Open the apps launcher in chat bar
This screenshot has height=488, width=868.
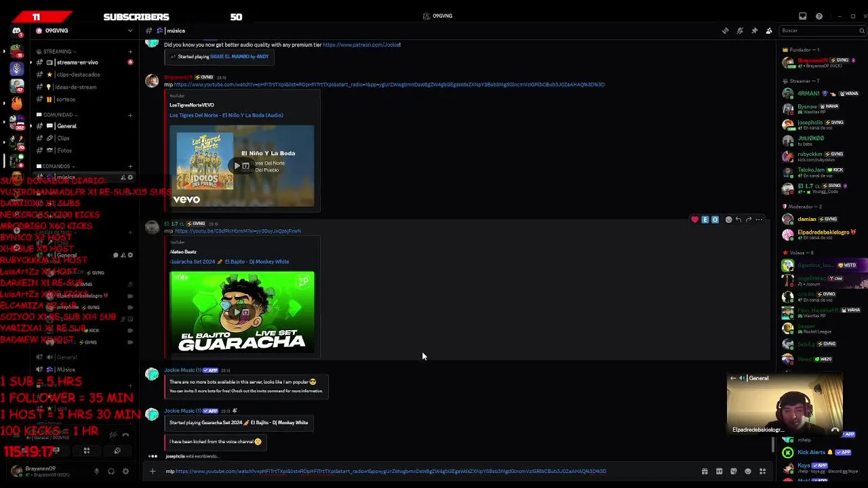762,471
